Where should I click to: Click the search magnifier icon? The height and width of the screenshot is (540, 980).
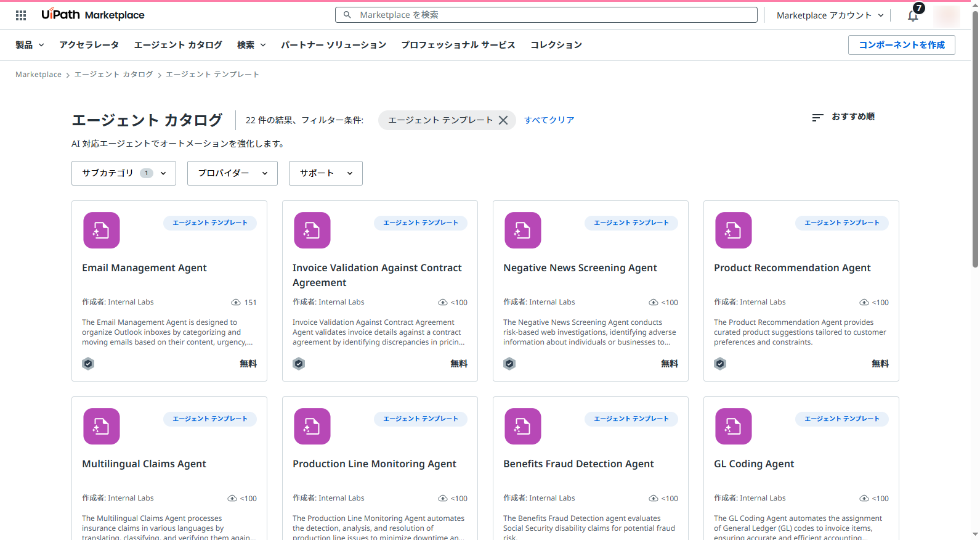[347, 15]
